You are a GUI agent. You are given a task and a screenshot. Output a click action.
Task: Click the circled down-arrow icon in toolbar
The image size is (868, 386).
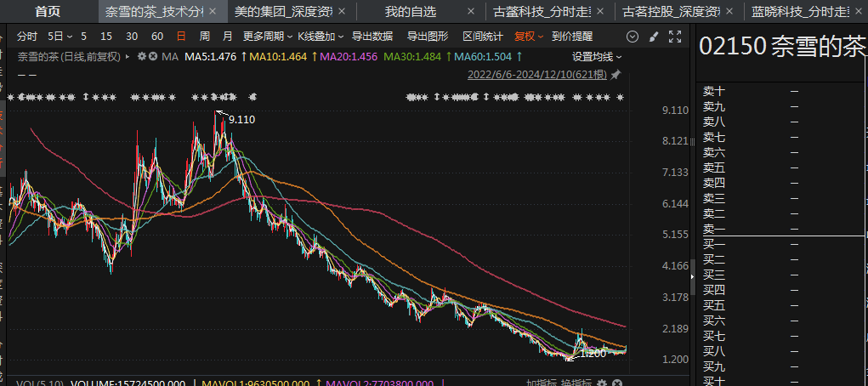tap(633, 37)
